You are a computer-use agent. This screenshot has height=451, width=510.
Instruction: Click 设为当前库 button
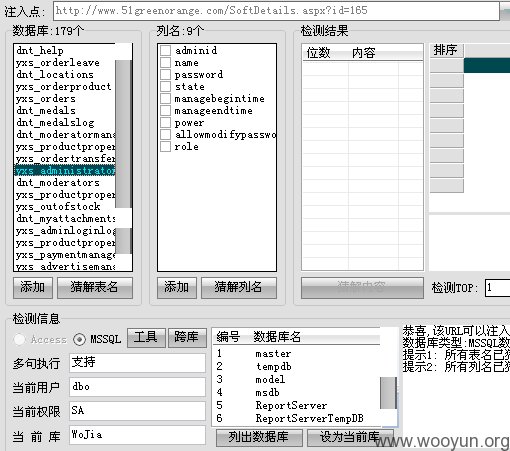point(350,437)
